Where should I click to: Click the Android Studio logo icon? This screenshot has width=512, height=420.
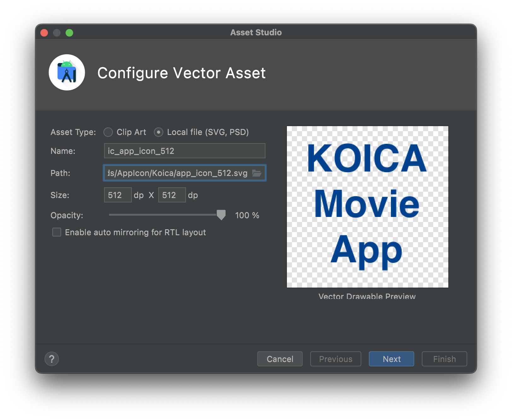[x=67, y=73]
